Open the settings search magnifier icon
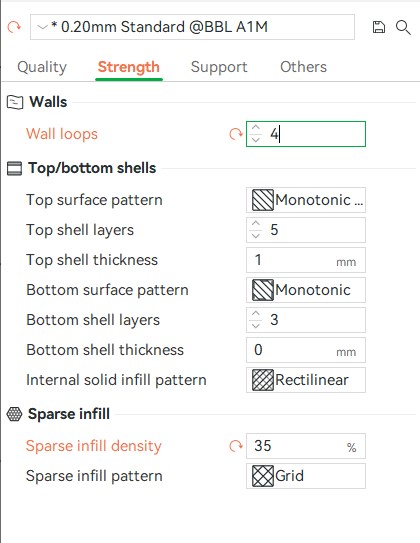Image resolution: width=420 pixels, height=543 pixels. (403, 27)
